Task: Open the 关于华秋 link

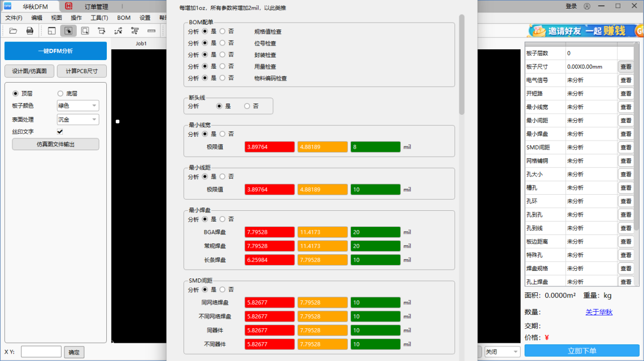Action: click(599, 312)
